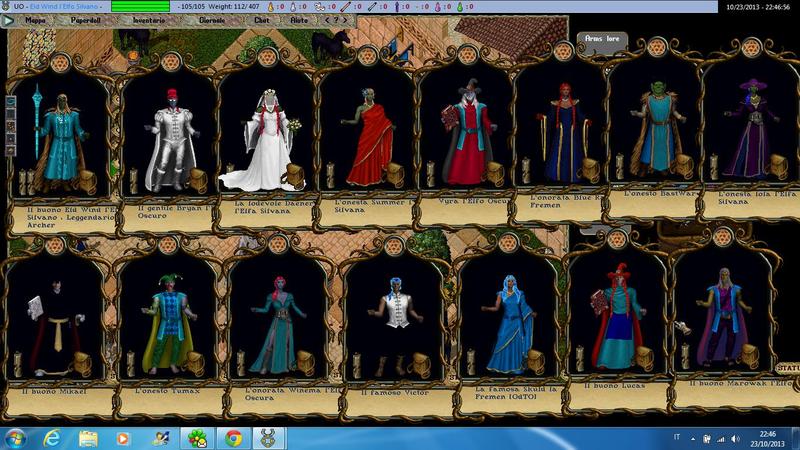Click the red stick counter icon in title bar
Image resolution: width=800 pixels, height=450 pixels.
click(x=345, y=7)
